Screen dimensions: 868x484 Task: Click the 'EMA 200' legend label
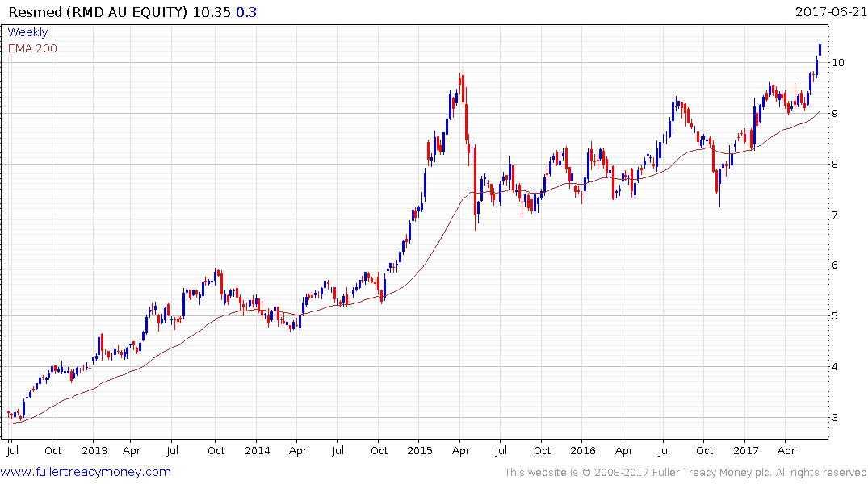tap(32, 48)
